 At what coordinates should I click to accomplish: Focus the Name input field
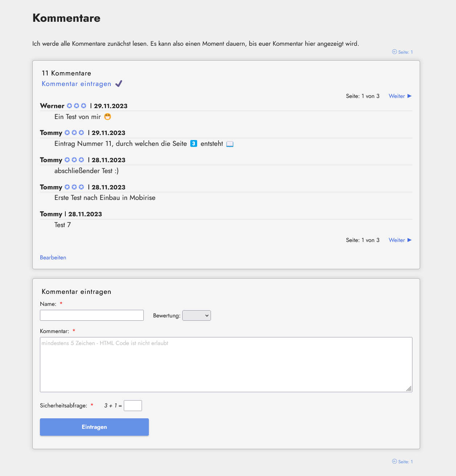(x=92, y=315)
